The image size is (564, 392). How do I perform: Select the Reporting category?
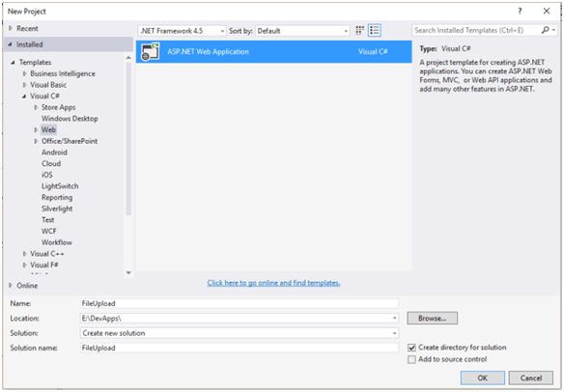57,197
